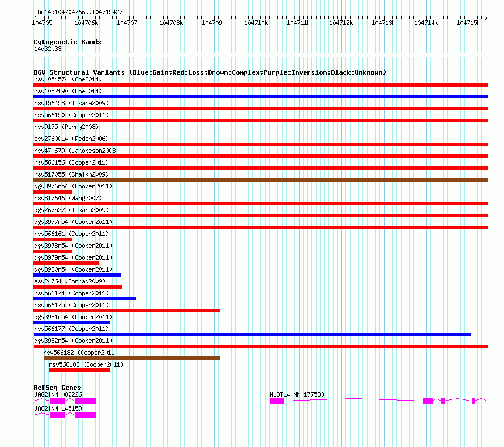This screenshot has height=447, width=504.
Task: Select the 104708k ruler position
Action: coord(171,23)
